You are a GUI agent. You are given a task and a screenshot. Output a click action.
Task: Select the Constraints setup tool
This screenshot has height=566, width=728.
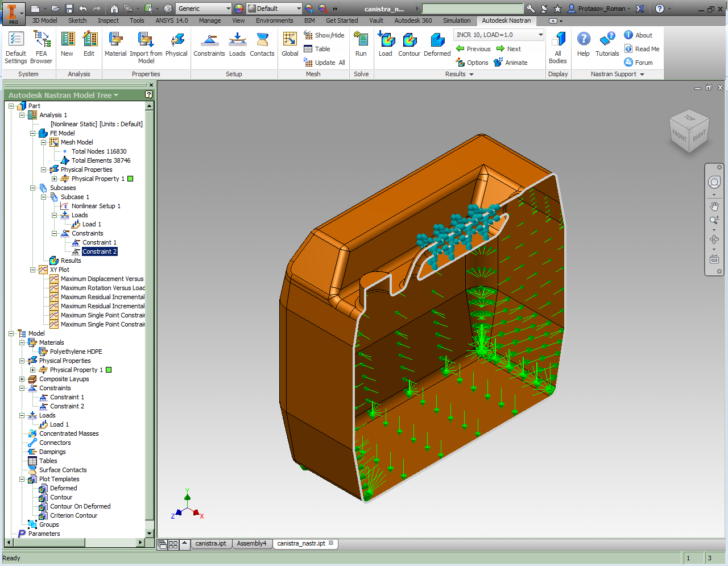[209, 44]
